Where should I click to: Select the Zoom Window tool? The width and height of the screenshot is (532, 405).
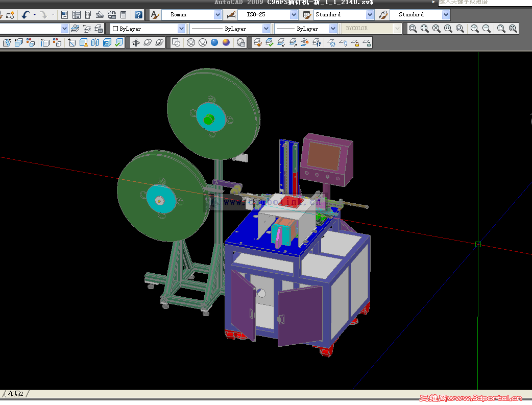pos(413,29)
